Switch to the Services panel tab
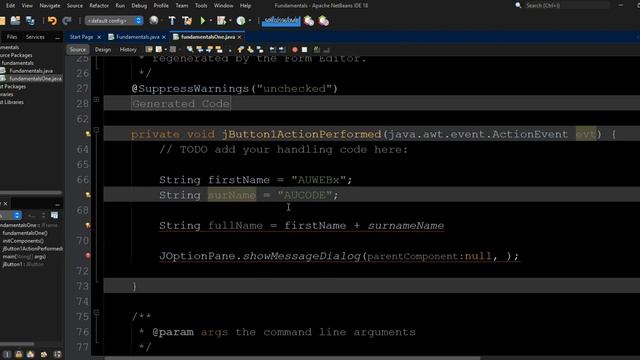Viewport: 640px width, 360px height. pos(35,37)
